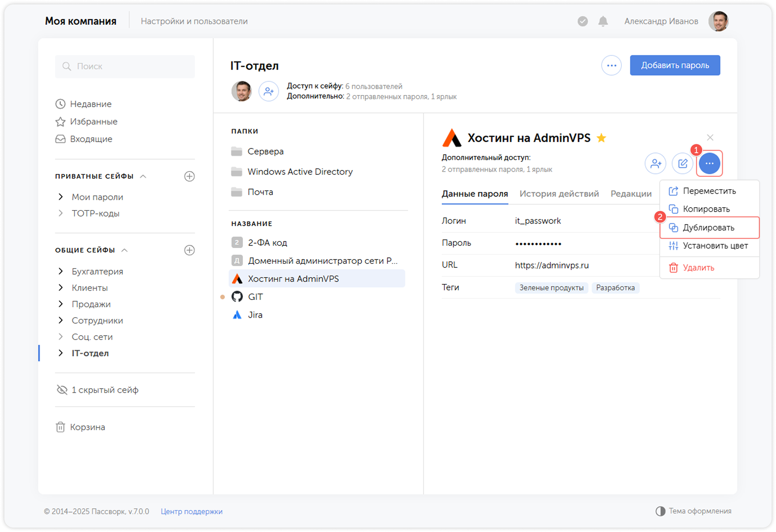Image resolution: width=776 pixels, height=532 pixels.
Task: Expand Соц. сети vault
Action: [61, 337]
